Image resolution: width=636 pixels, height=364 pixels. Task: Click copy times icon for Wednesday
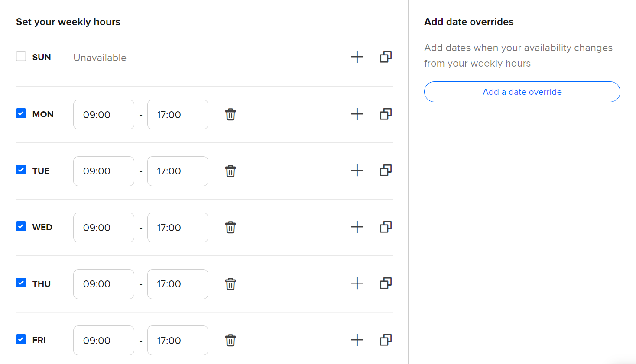click(x=386, y=227)
